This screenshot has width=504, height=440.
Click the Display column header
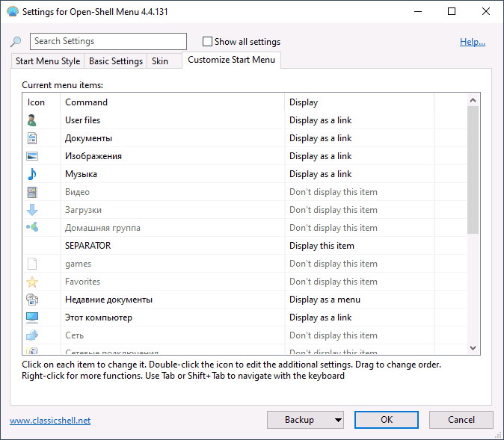point(359,102)
